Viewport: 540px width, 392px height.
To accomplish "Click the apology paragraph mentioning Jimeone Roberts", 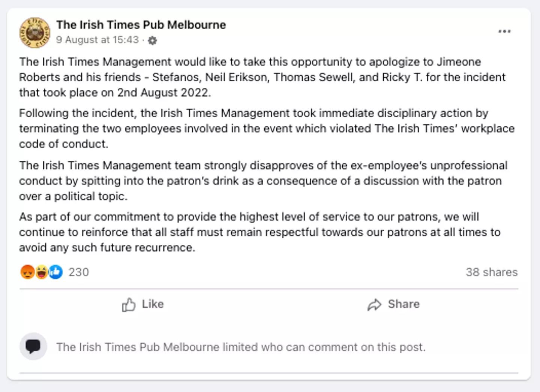I will tap(262, 77).
